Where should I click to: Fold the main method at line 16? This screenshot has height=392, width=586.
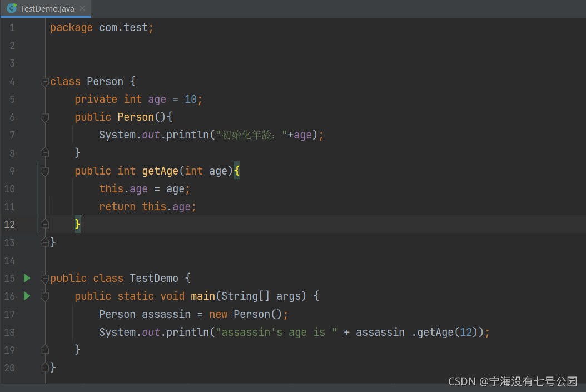tap(45, 297)
